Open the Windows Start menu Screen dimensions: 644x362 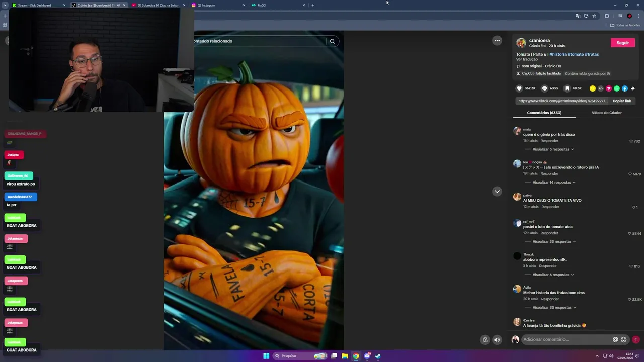[266, 356]
